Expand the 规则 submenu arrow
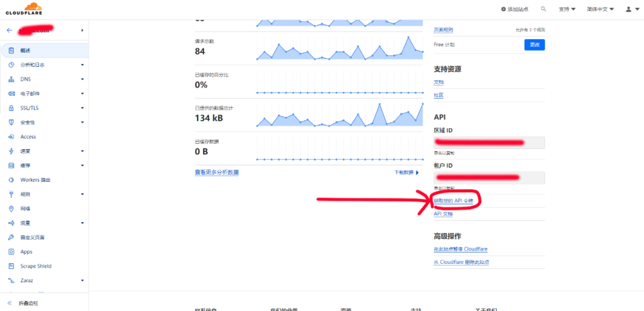The width and height of the screenshot is (644, 311). pos(82,194)
